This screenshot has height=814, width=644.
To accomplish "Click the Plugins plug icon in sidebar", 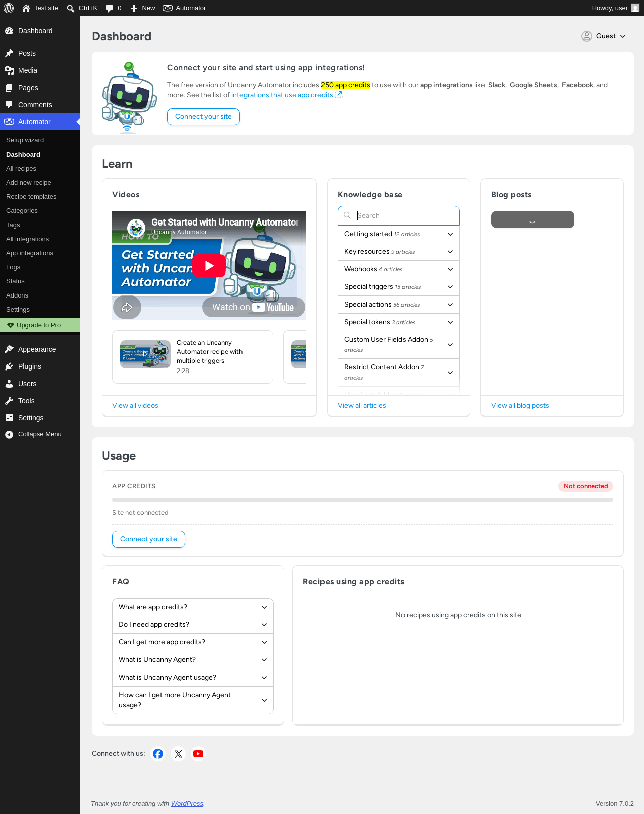I will coord(9,366).
